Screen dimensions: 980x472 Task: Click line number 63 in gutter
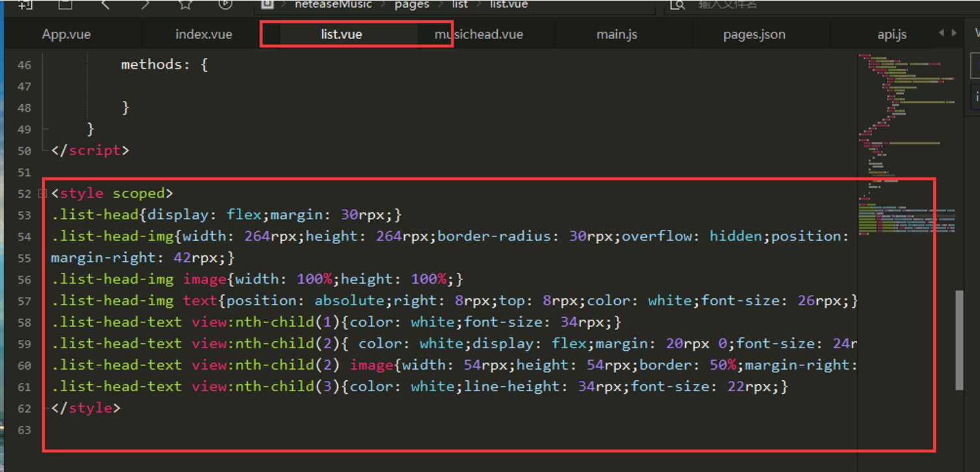(23, 430)
